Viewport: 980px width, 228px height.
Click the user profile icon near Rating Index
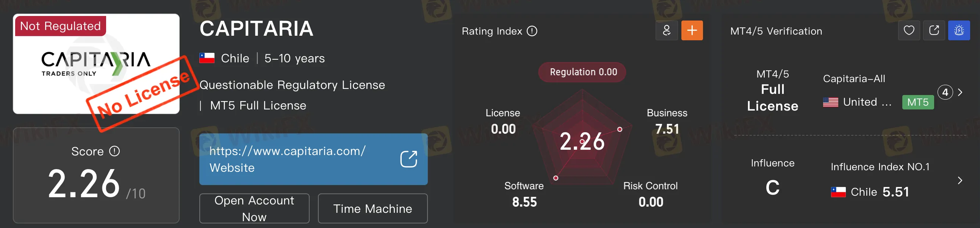click(666, 30)
